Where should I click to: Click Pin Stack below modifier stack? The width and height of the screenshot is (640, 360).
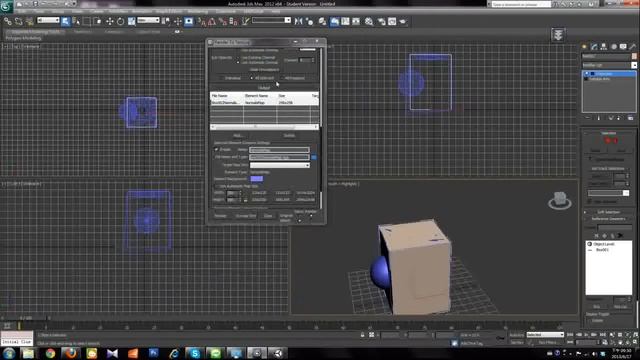[588, 118]
